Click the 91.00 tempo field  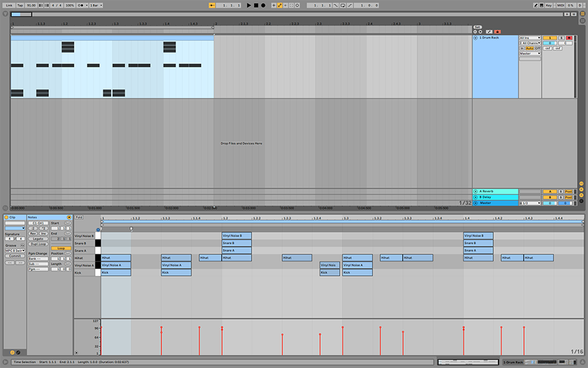pyautogui.click(x=31, y=5)
